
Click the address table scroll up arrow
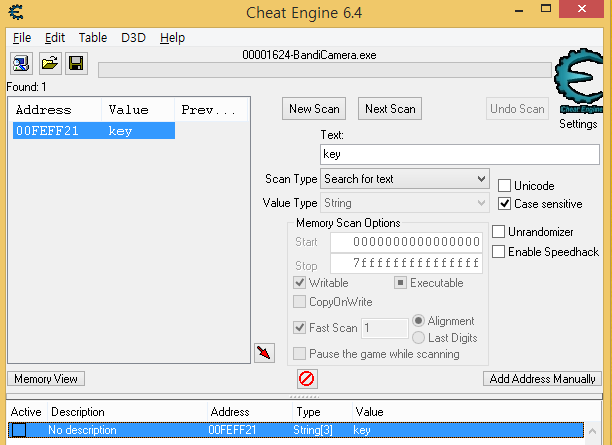[592, 431]
